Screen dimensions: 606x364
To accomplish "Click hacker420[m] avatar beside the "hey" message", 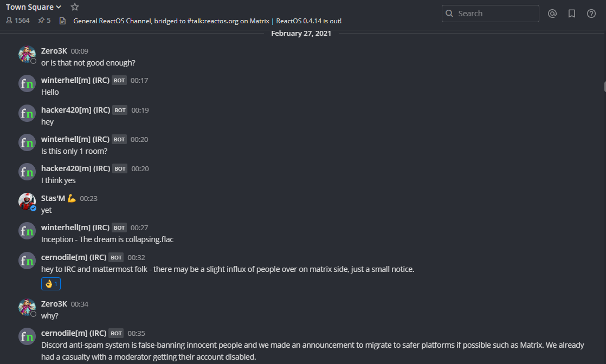I will click(27, 113).
